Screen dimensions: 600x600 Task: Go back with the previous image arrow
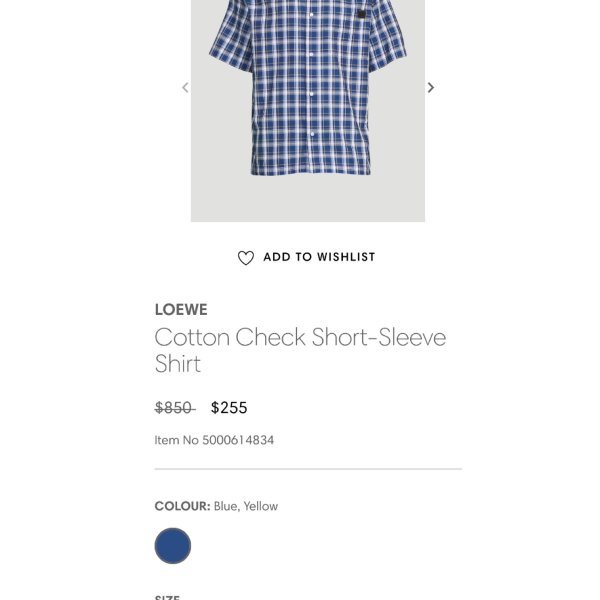click(x=185, y=88)
